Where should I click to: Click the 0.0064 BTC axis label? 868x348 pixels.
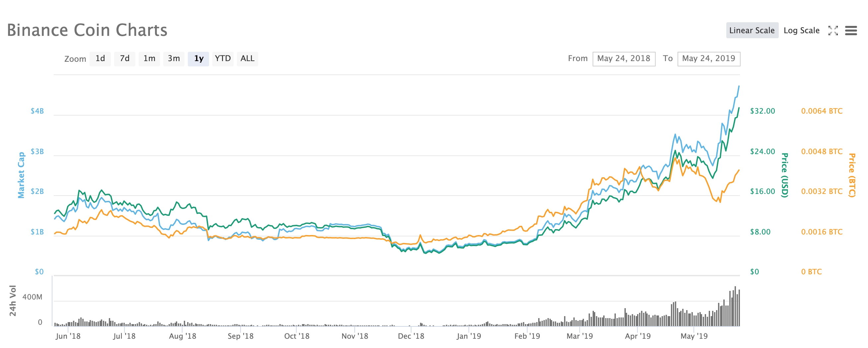click(x=822, y=111)
